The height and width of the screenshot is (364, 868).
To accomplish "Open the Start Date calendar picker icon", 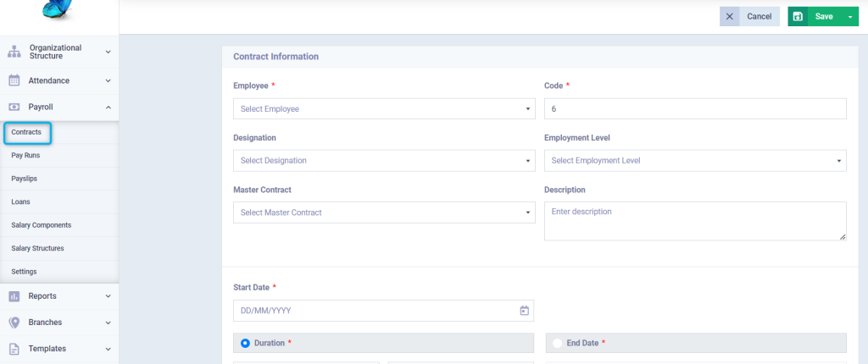I will tap(524, 311).
